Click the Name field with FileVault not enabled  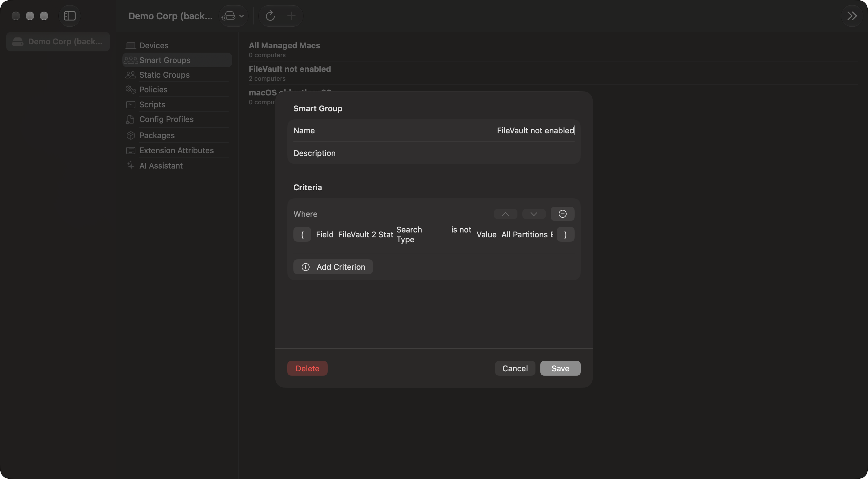434,131
